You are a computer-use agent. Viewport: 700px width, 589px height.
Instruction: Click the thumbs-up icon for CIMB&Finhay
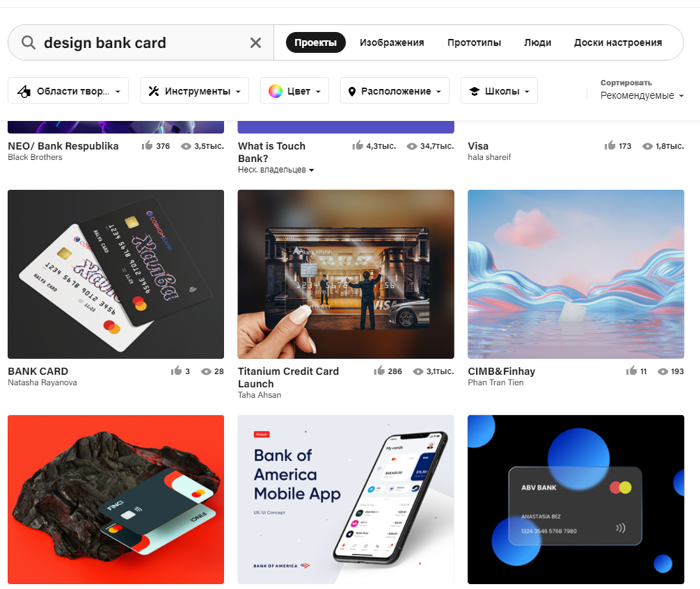[631, 371]
